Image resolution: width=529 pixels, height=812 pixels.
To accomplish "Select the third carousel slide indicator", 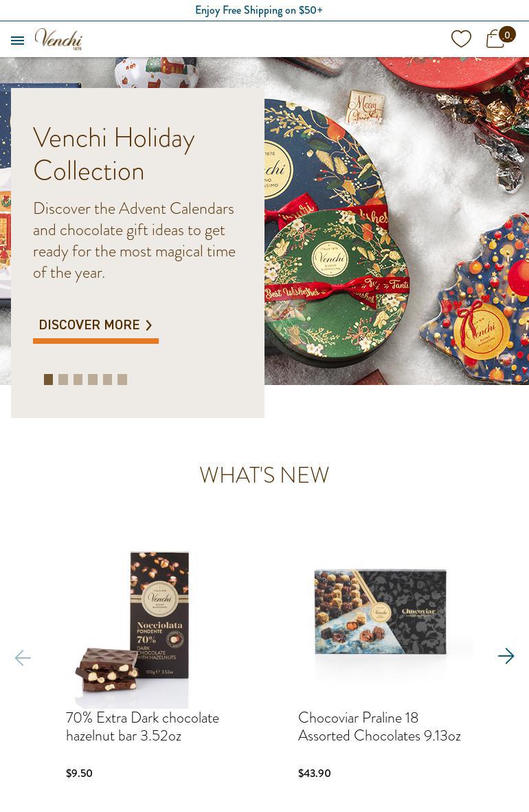I will click(x=78, y=380).
